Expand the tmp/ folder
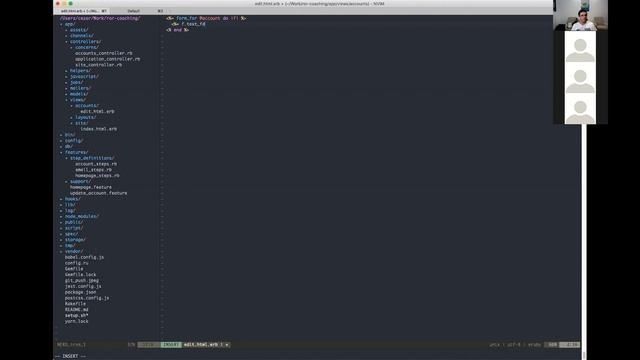This screenshot has width=640, height=360. (x=69, y=245)
